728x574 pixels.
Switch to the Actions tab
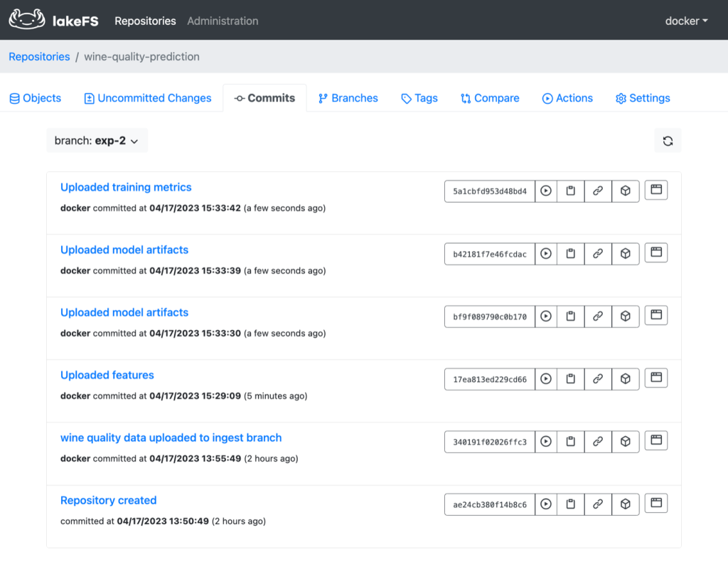coord(567,98)
